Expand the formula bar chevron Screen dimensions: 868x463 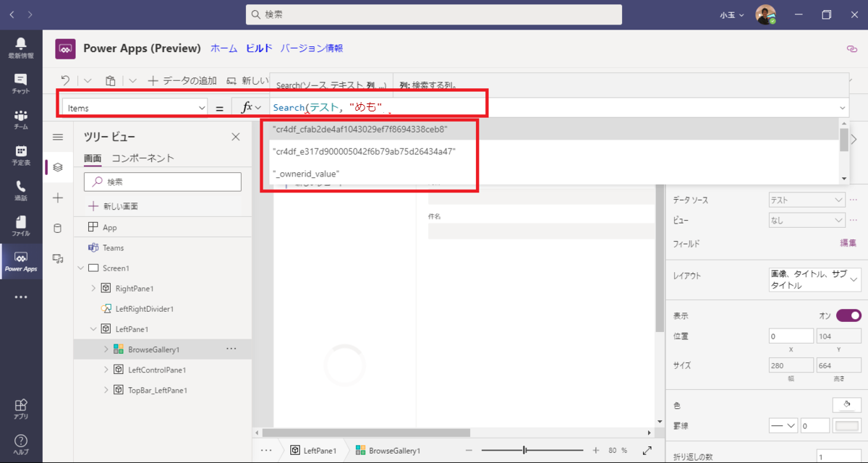pos(843,108)
